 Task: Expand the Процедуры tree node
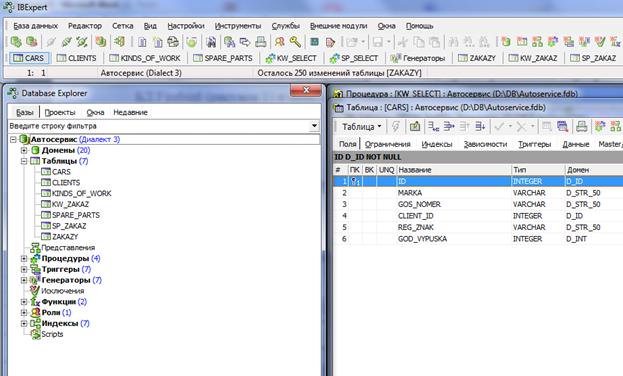[24, 258]
